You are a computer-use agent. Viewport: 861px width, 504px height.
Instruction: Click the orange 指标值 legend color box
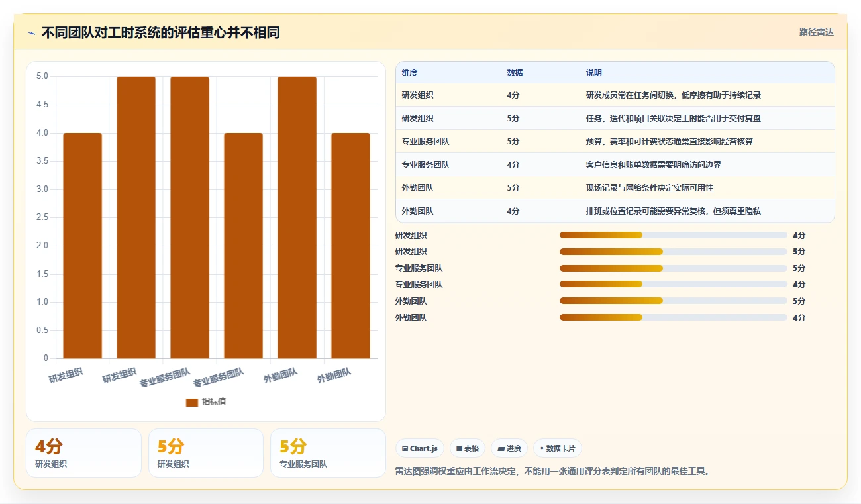192,402
